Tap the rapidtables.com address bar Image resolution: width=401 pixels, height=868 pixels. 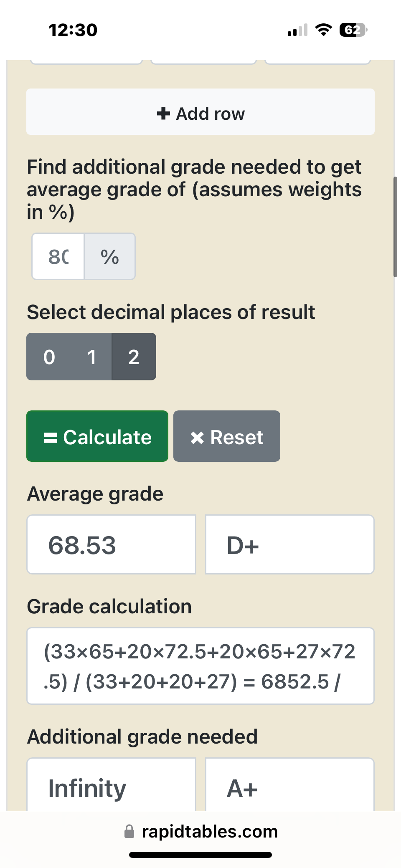(x=201, y=831)
